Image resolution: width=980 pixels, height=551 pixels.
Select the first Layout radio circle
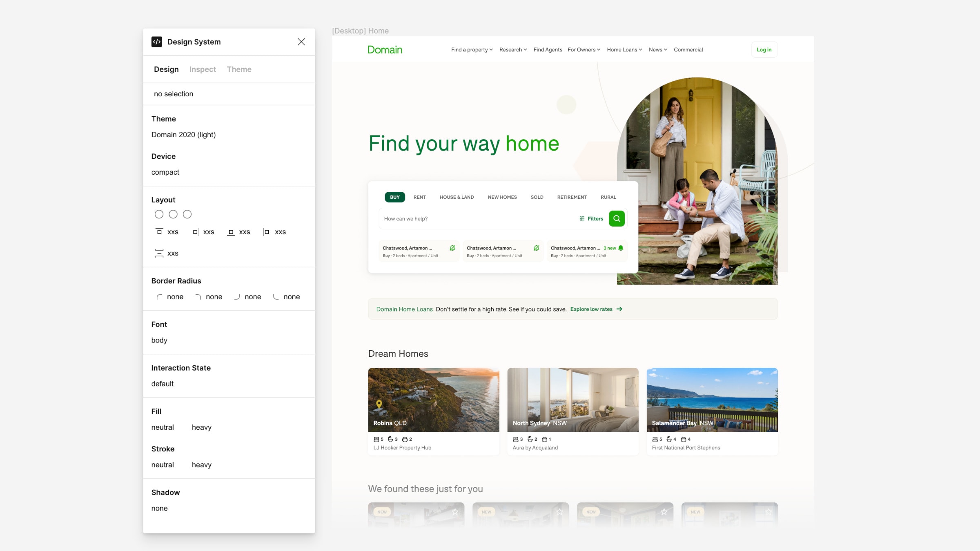pos(159,214)
